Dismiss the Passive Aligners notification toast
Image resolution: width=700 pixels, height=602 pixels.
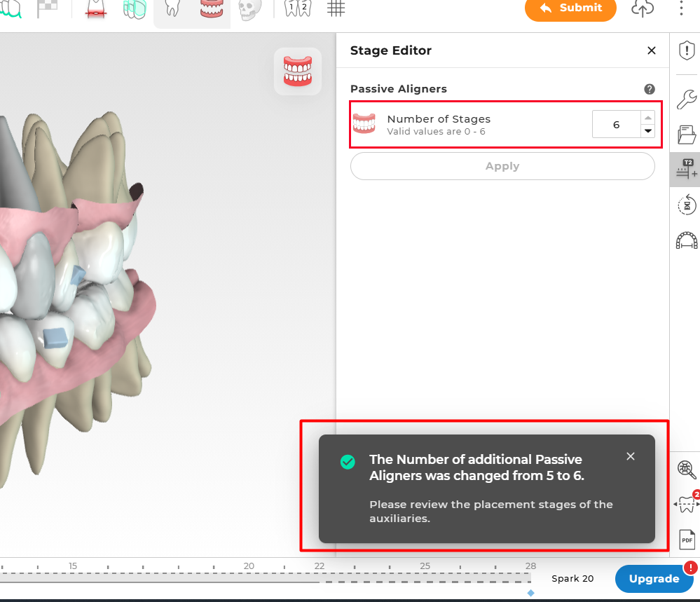pyautogui.click(x=631, y=456)
